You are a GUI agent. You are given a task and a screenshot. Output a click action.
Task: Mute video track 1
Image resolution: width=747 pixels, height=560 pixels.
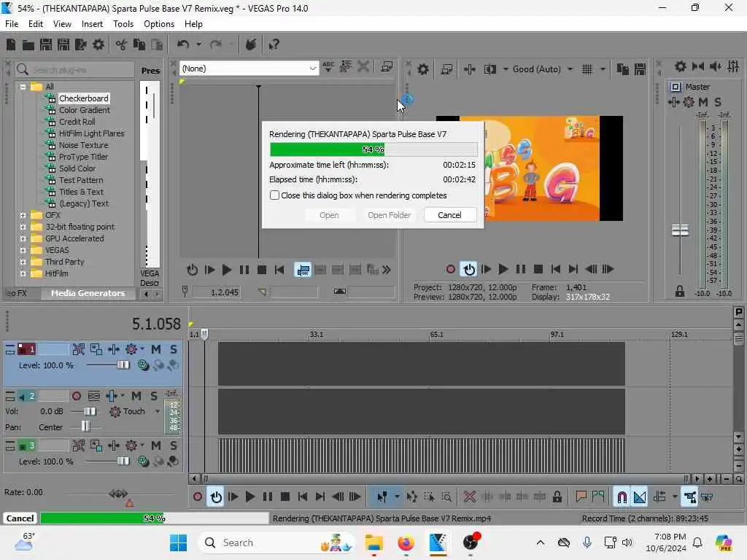pyautogui.click(x=156, y=349)
